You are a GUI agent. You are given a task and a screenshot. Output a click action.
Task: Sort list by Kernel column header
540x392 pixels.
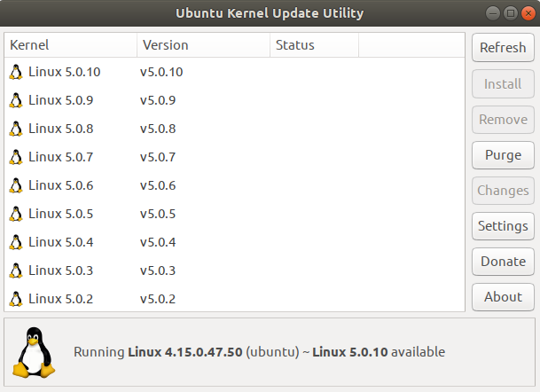pos(71,45)
